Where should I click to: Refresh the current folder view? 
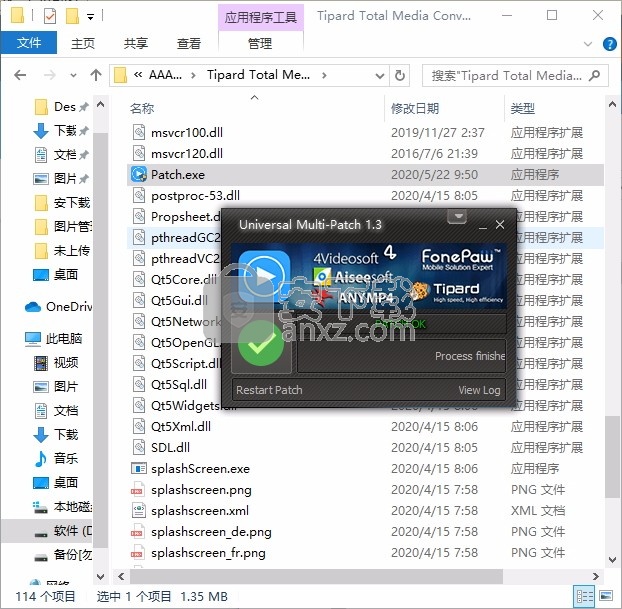pos(399,75)
